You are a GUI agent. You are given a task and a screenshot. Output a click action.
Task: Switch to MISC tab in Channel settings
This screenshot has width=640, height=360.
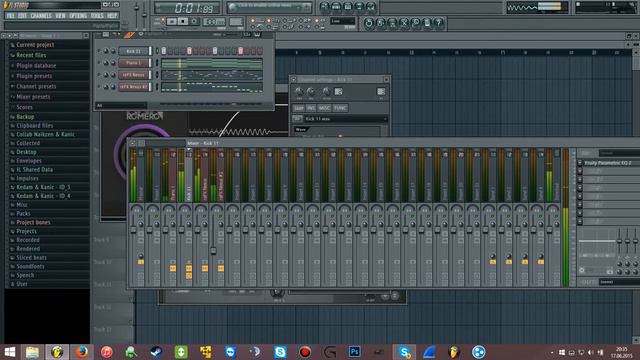click(x=324, y=108)
